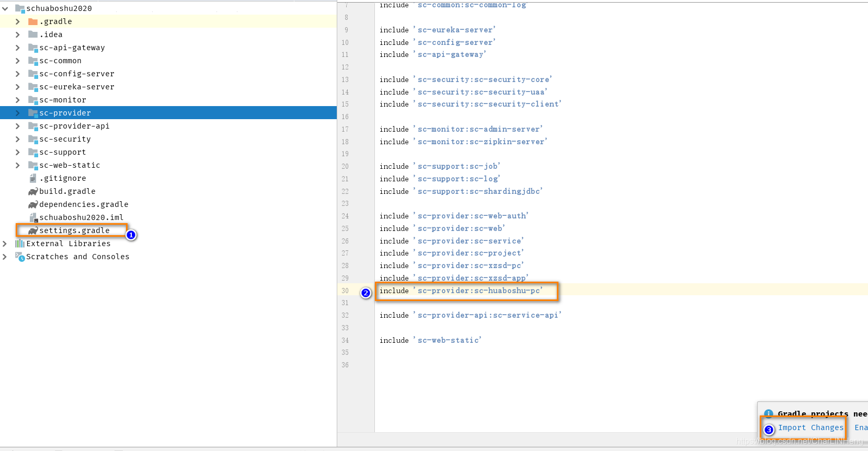Screen dimensions: 868x451
Task: Open the dependencies.gradle file
Action: (84, 204)
